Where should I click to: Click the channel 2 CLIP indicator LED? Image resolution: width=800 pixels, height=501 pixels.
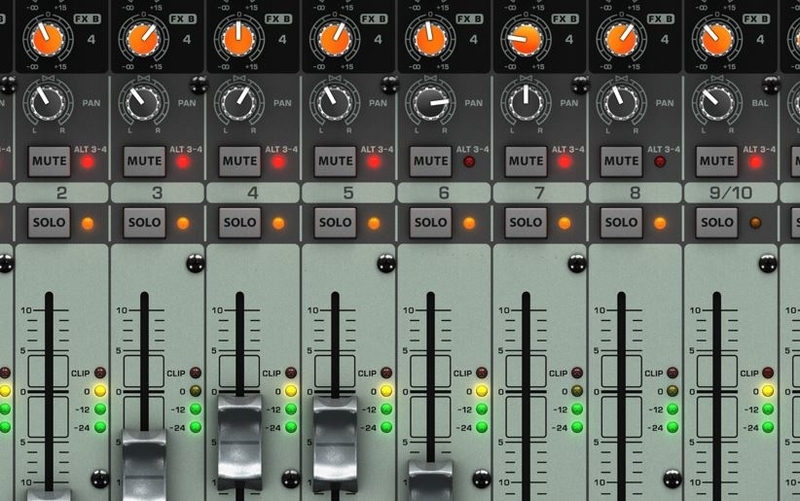click(100, 373)
